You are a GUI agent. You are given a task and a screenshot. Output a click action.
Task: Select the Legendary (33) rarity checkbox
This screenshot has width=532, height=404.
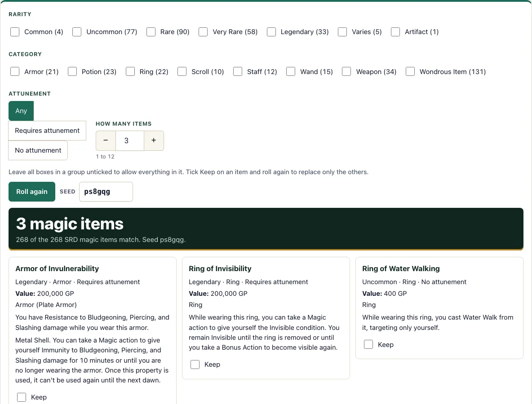click(271, 32)
